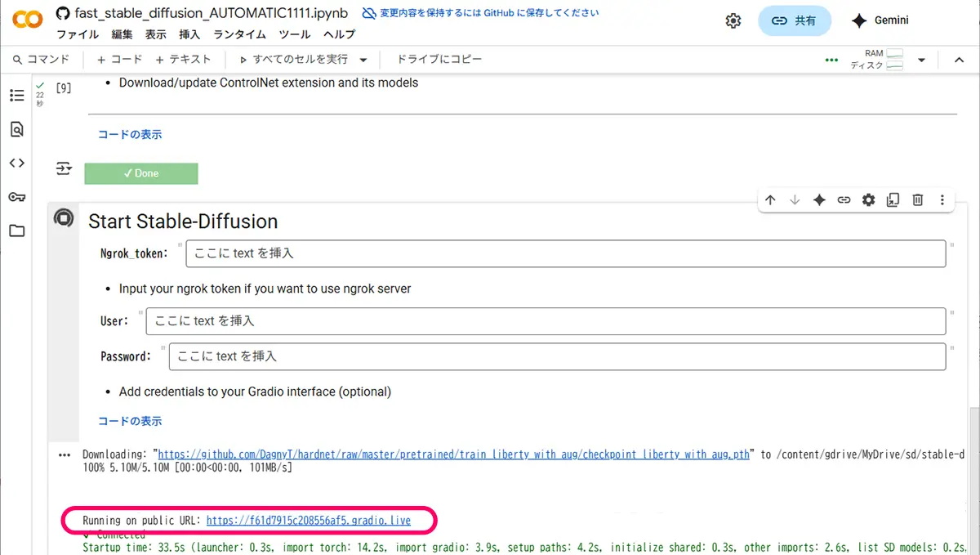Image resolution: width=980 pixels, height=555 pixels.
Task: Click the green Done output button
Action: tap(141, 173)
